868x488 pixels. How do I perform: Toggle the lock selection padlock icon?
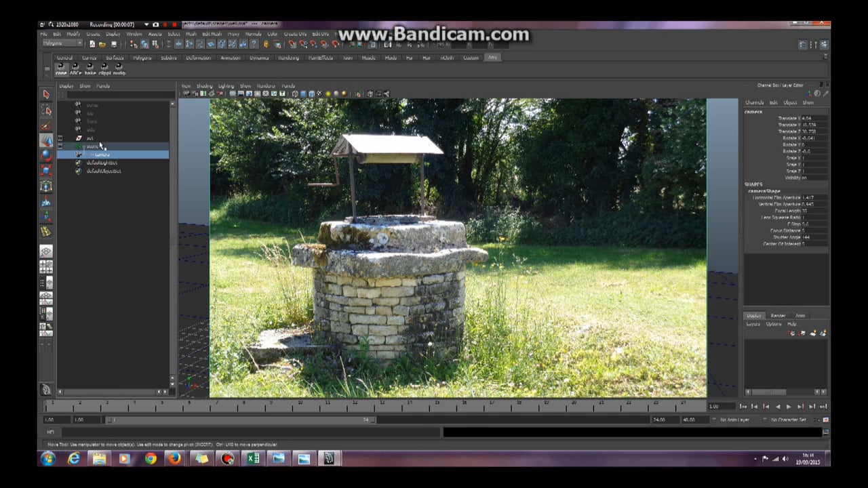(266, 44)
